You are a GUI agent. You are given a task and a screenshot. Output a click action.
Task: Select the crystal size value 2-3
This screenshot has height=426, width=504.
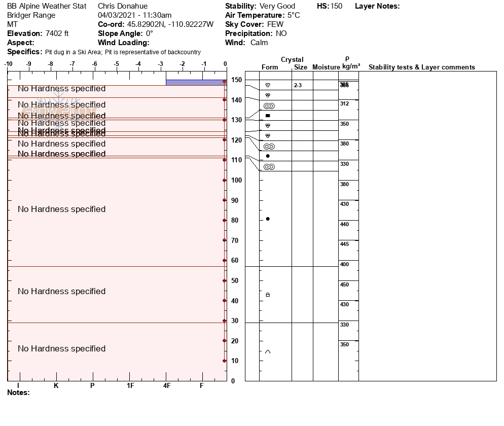tap(298, 86)
